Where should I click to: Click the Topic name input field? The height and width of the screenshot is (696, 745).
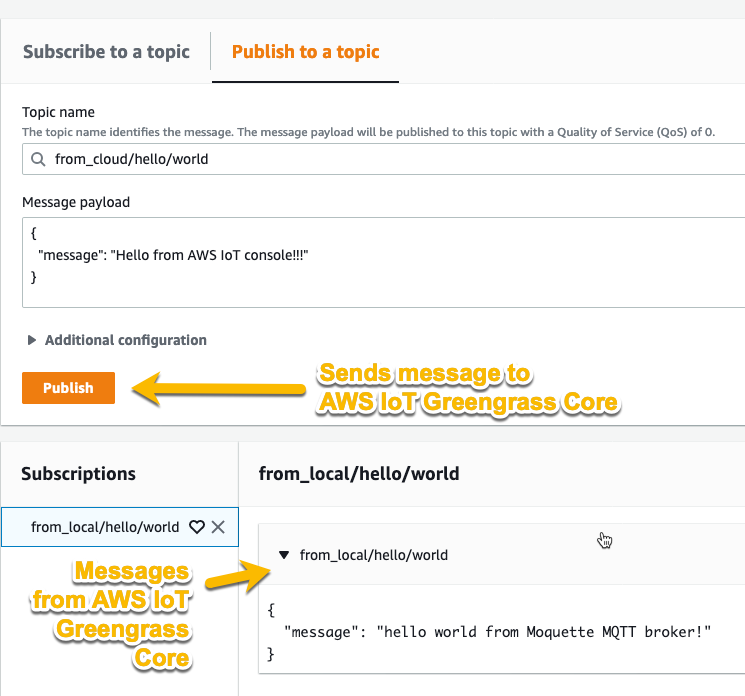click(x=383, y=159)
